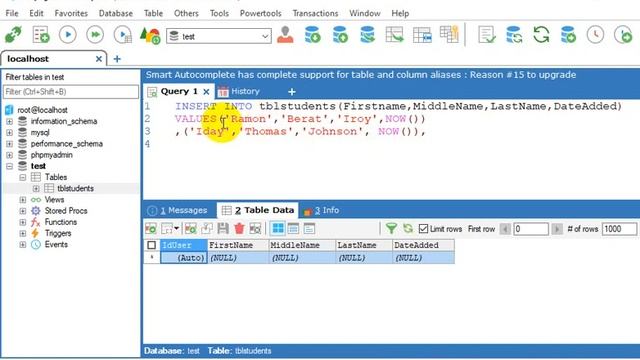
Task: Click the duplicate row icon
Action: (x=207, y=229)
